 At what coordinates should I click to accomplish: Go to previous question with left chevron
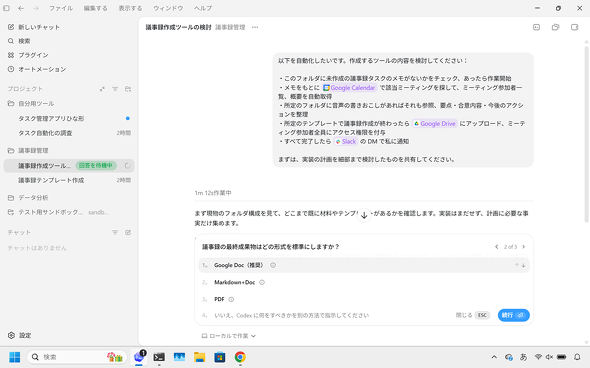(497, 247)
